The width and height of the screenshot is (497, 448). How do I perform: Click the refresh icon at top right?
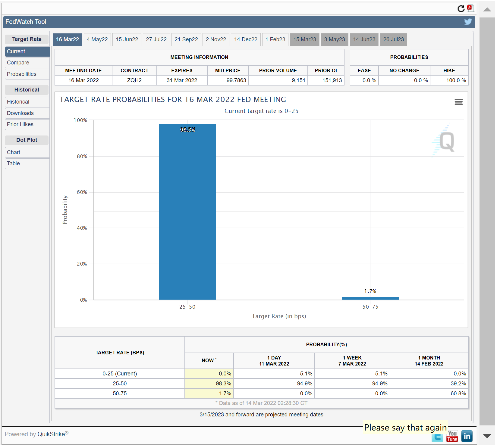coord(461,9)
